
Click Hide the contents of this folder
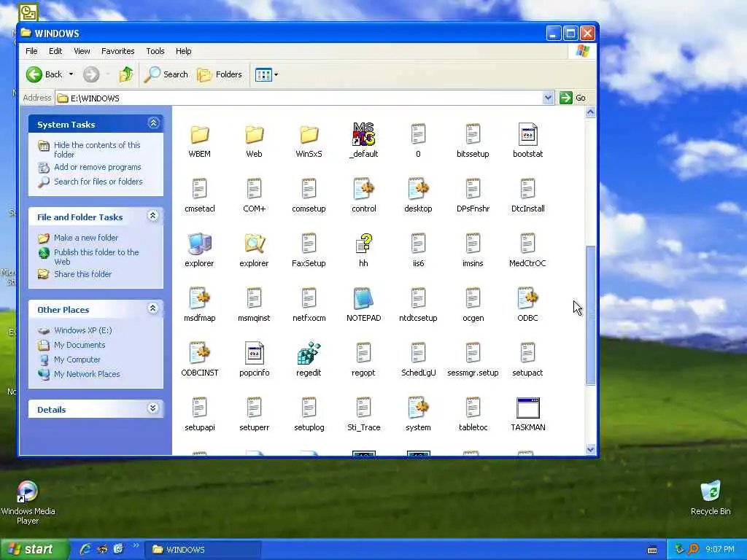coord(97,149)
